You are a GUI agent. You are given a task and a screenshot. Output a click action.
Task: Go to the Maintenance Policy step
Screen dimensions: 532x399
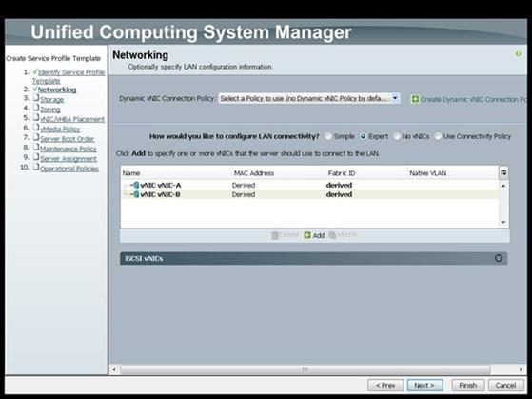69,149
